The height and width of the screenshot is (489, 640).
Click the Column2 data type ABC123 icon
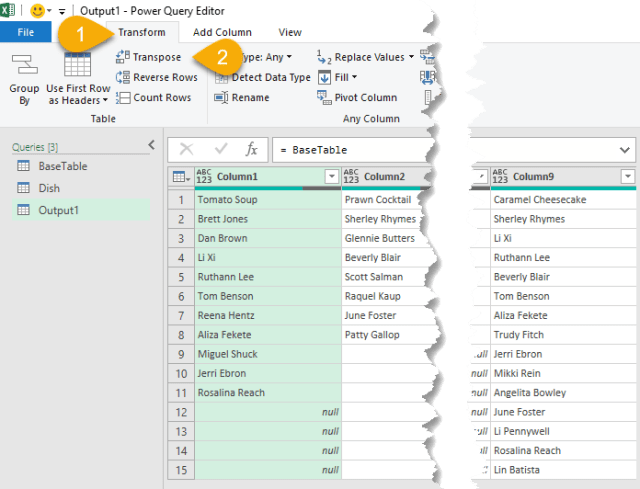tap(351, 176)
